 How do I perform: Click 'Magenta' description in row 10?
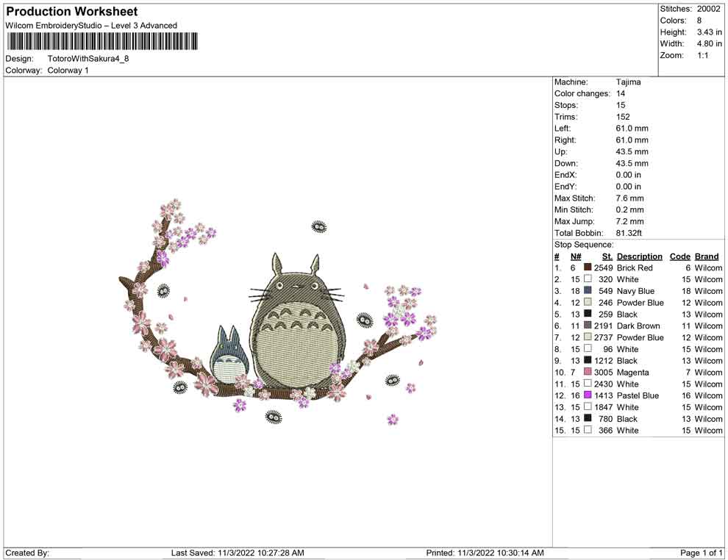633,373
